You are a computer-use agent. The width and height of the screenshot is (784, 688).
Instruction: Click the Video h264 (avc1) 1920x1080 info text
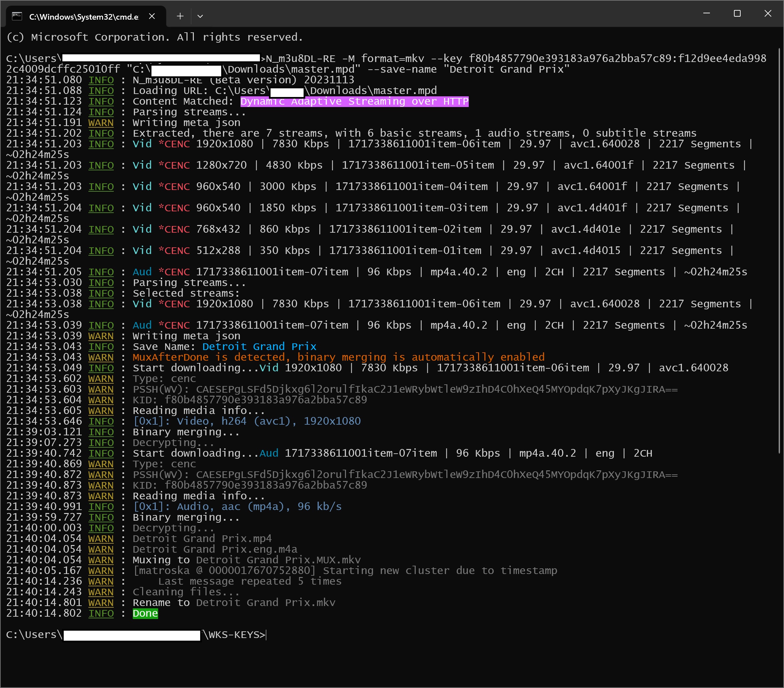(247, 421)
